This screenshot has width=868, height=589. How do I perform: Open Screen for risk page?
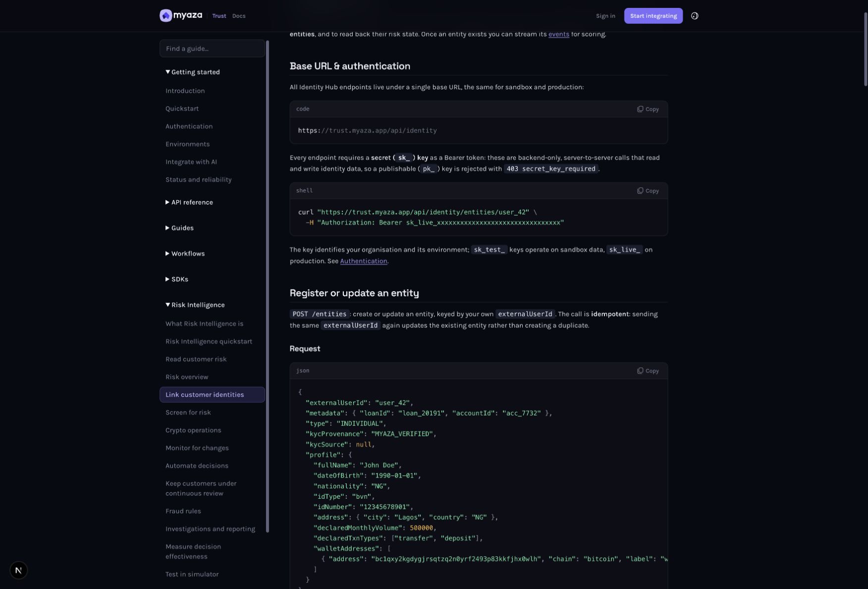point(188,412)
